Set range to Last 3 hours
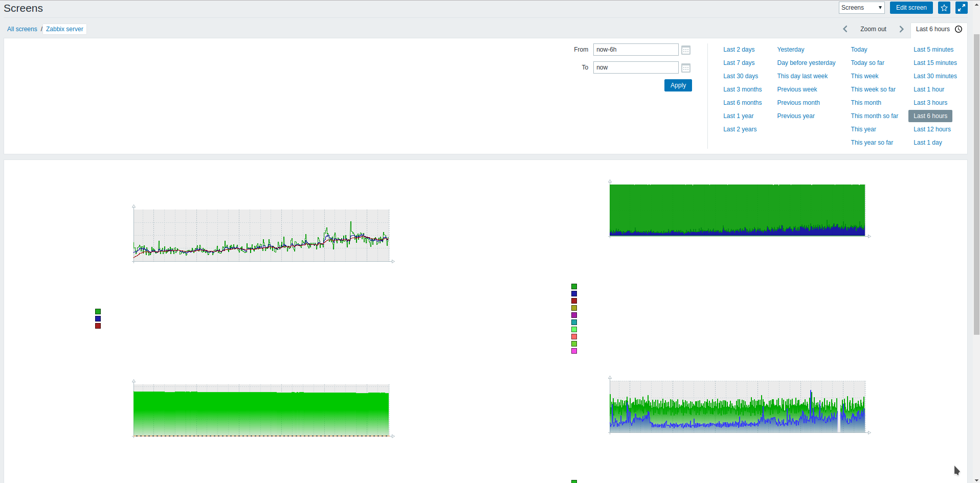This screenshot has height=483, width=980. click(930, 103)
